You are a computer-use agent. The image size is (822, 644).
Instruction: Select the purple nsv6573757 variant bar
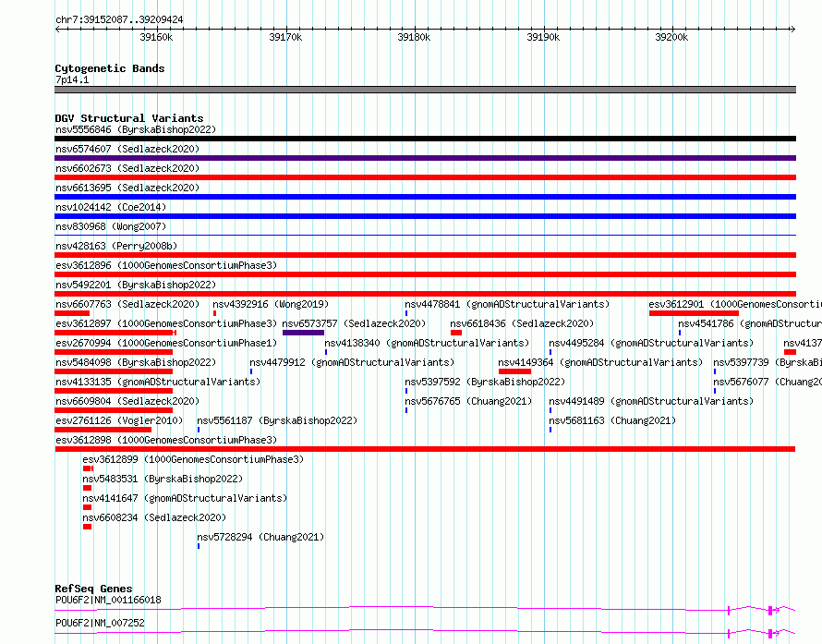tap(303, 333)
